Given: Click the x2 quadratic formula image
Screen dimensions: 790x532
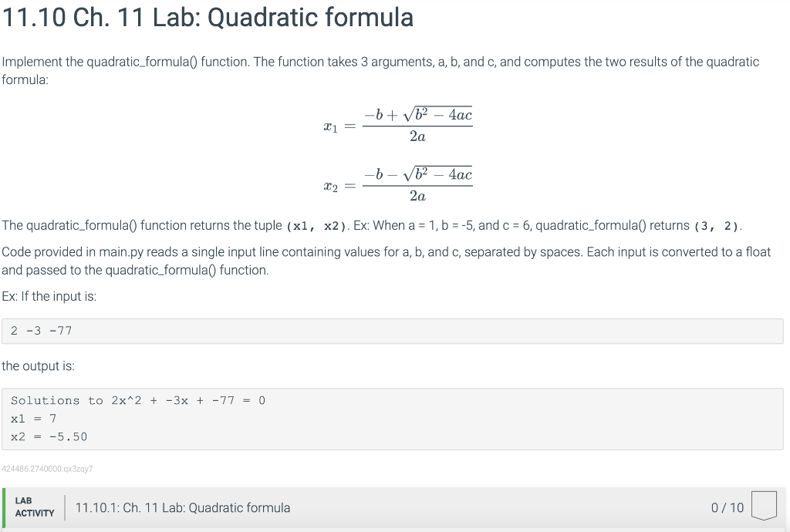Looking at the screenshot, I should pyautogui.click(x=397, y=184).
